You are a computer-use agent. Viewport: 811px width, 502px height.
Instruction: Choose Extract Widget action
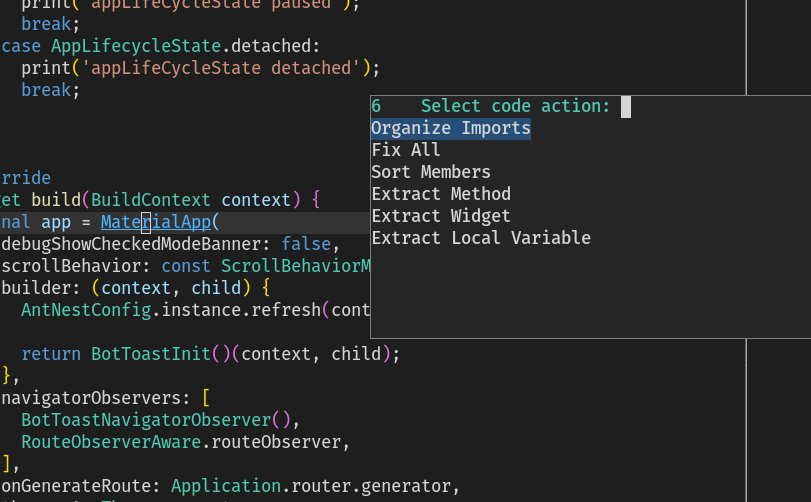(x=441, y=216)
